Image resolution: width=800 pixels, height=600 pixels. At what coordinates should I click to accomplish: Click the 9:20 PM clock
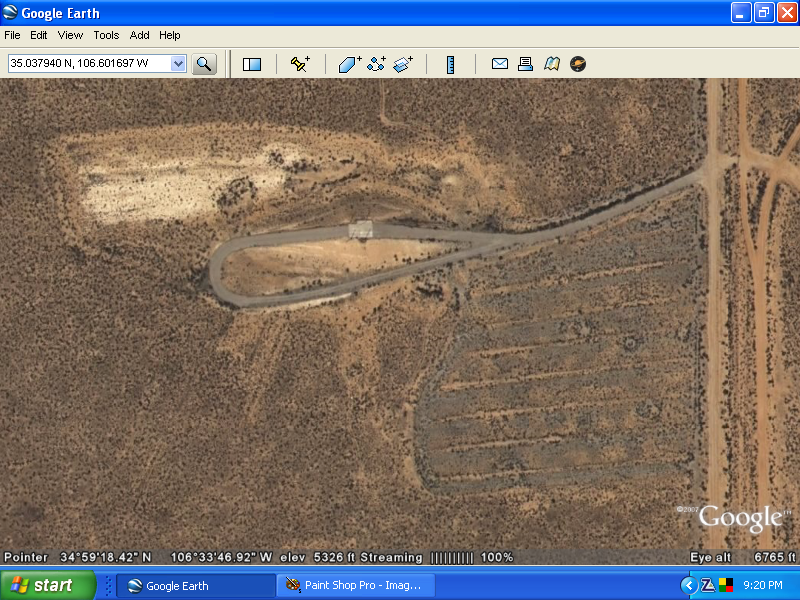762,585
